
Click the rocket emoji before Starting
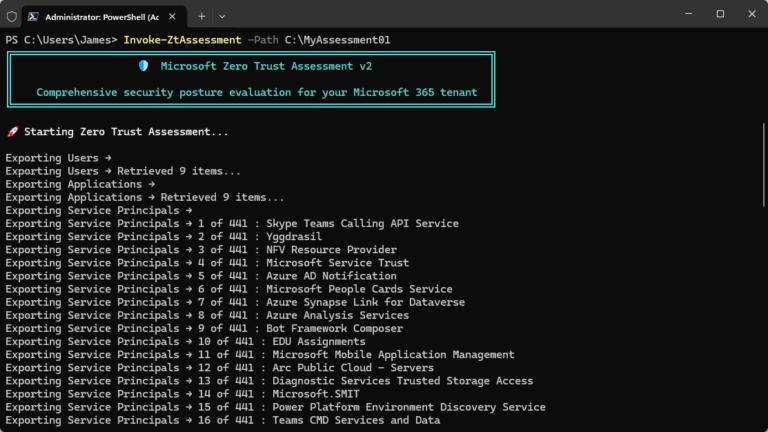(13, 132)
